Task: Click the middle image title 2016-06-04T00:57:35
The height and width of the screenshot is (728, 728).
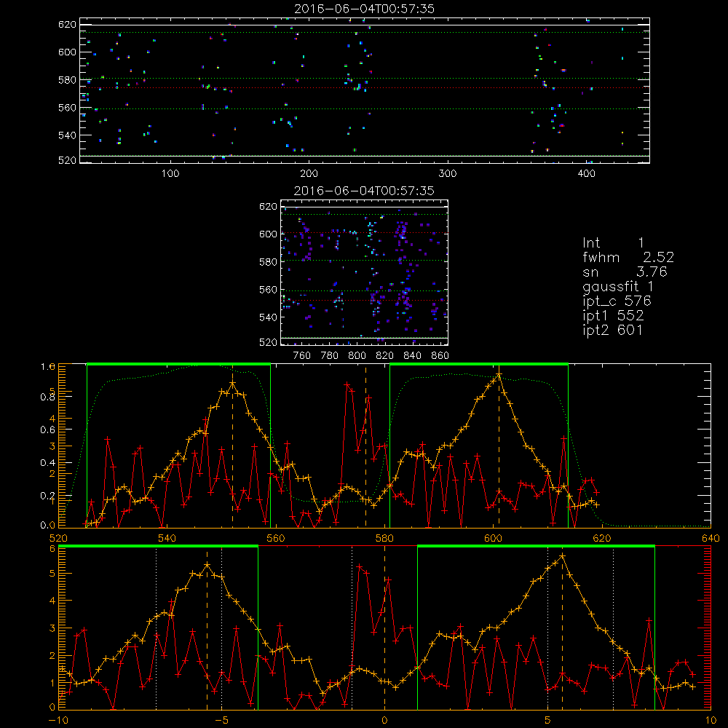Action: pyautogui.click(x=364, y=191)
